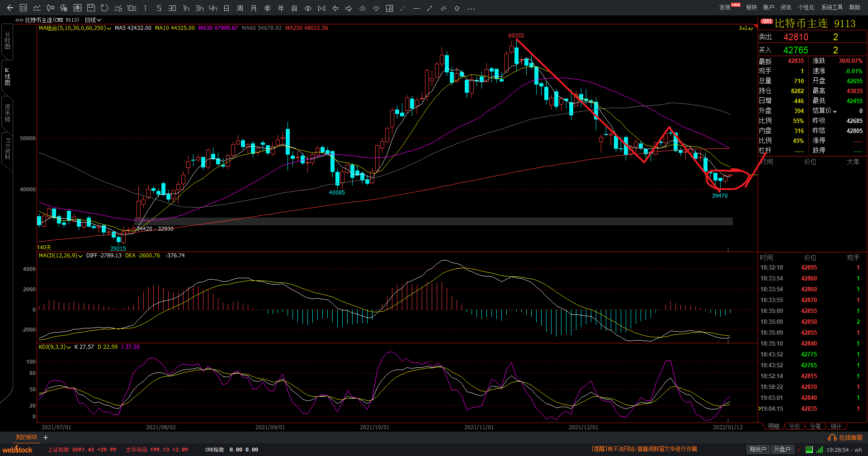Select the candlestick chart icon

pyautogui.click(x=51, y=8)
